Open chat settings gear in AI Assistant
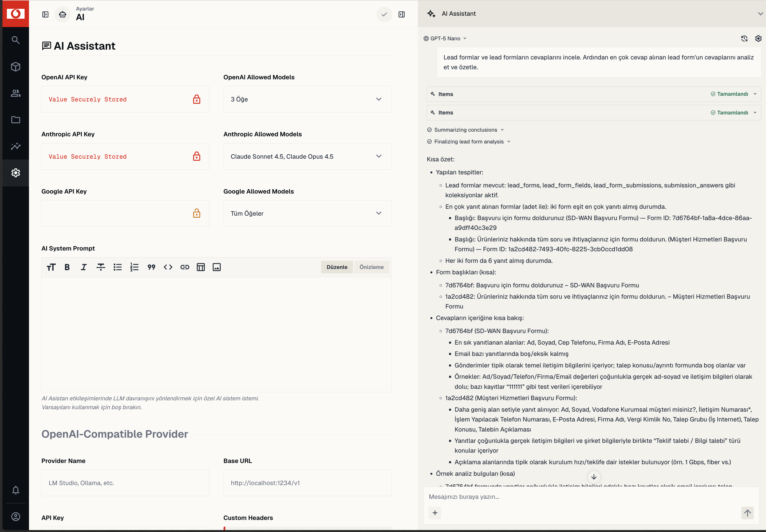Image resolution: width=766 pixels, height=532 pixels. (758, 38)
